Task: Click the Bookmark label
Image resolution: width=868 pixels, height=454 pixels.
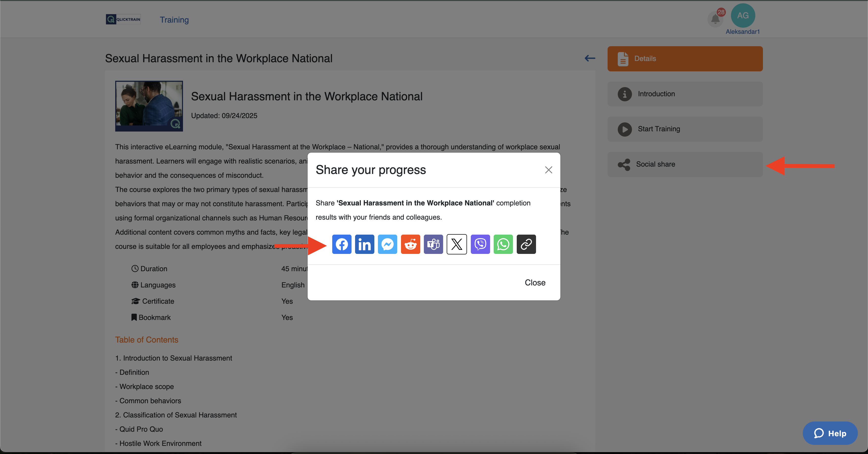Action: point(155,317)
